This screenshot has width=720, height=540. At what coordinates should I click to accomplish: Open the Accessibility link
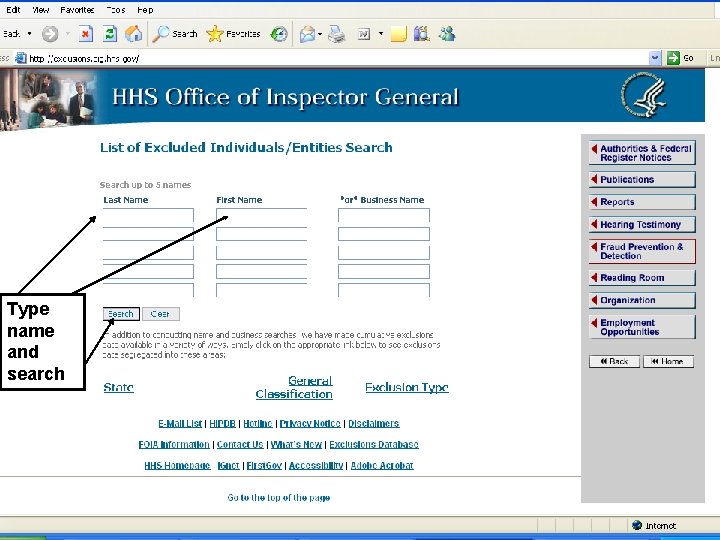click(x=316, y=466)
